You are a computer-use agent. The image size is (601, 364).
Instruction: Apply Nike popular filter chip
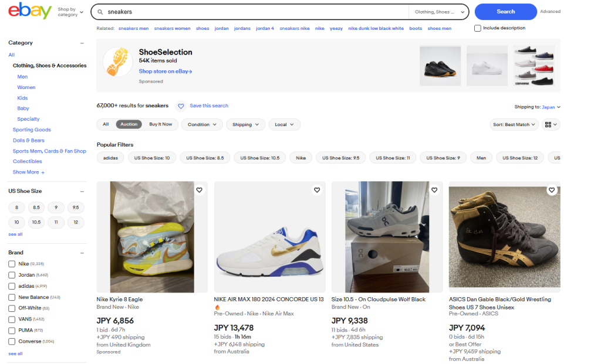(x=301, y=158)
